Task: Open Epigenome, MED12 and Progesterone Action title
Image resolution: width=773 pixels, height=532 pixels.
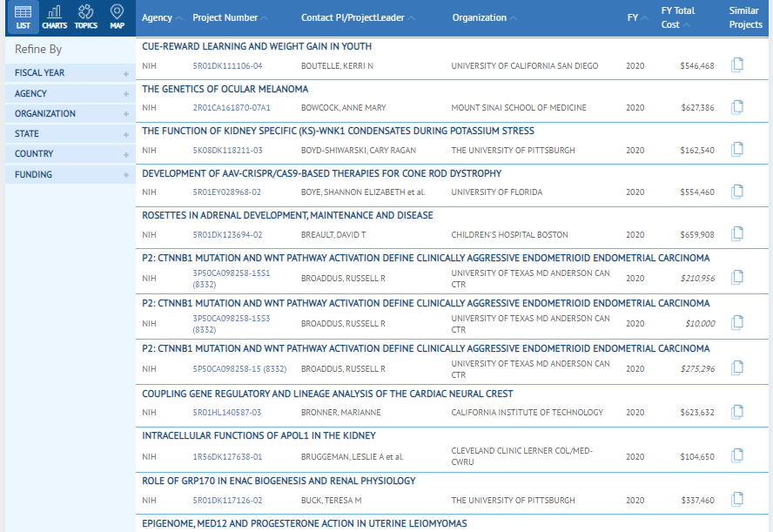Action: (304, 523)
